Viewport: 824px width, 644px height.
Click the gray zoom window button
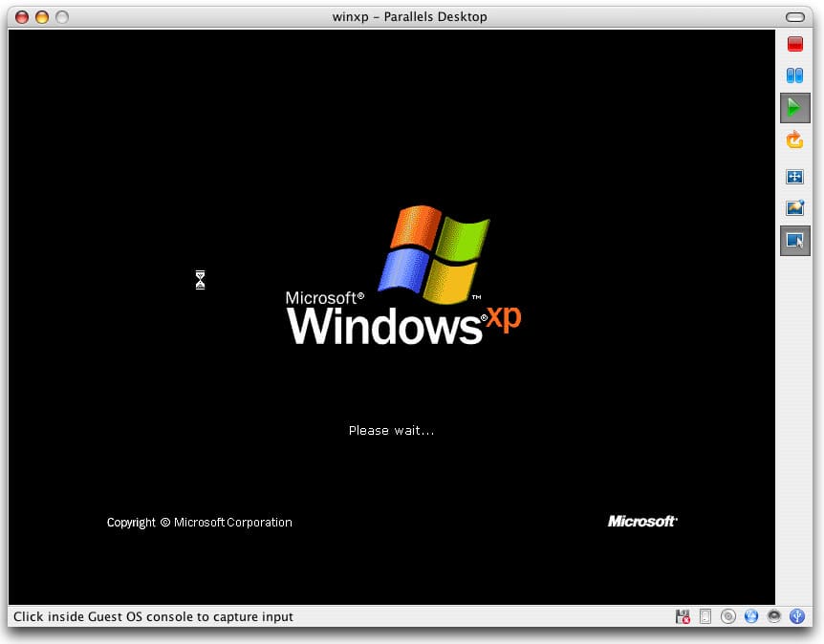click(x=62, y=17)
